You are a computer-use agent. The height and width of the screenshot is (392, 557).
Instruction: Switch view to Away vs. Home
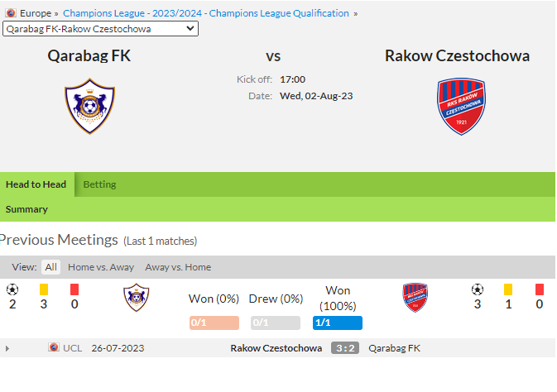coord(178,267)
